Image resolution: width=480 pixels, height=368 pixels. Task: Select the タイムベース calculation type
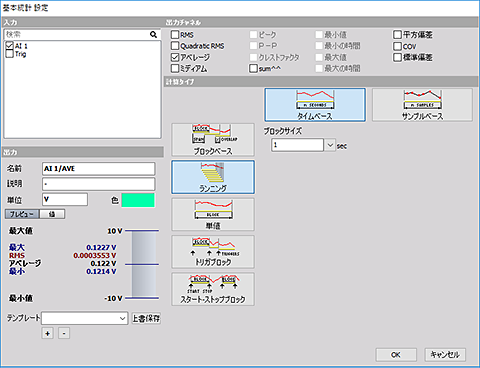[315, 105]
